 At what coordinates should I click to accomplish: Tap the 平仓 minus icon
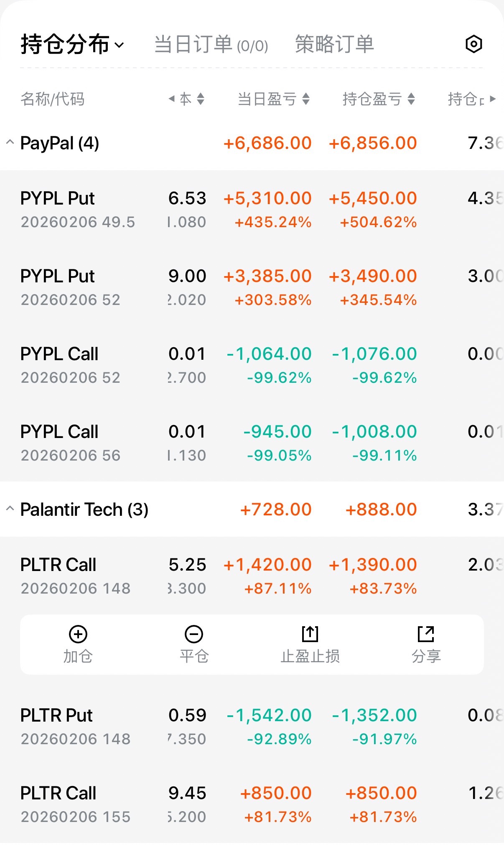[194, 635]
